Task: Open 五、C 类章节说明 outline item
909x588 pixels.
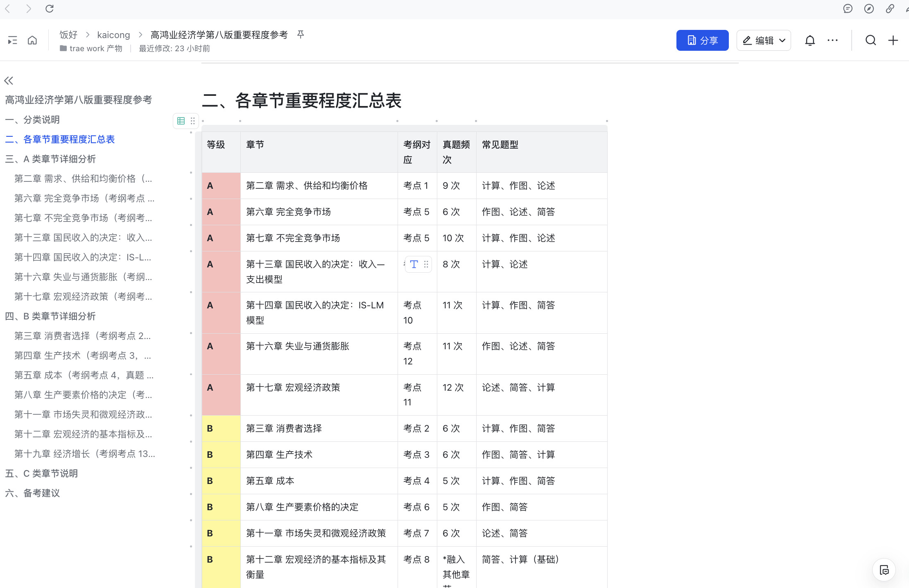Action: pos(41,473)
